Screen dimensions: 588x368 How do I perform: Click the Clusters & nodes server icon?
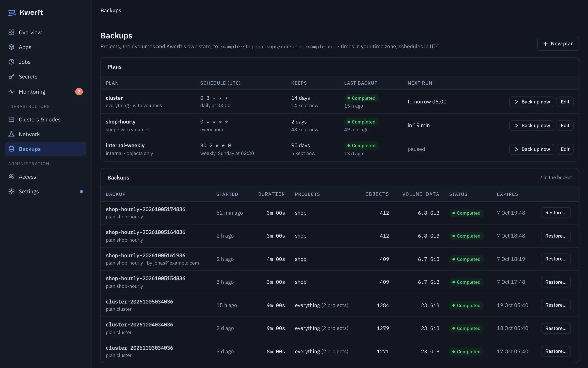click(x=11, y=119)
